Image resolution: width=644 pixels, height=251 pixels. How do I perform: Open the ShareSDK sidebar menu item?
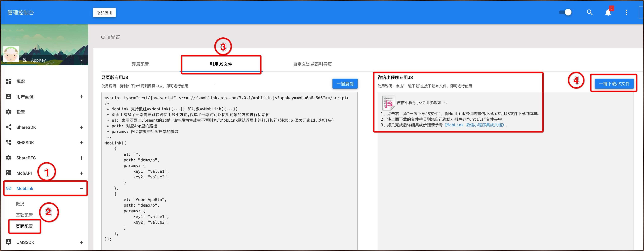(x=44, y=127)
